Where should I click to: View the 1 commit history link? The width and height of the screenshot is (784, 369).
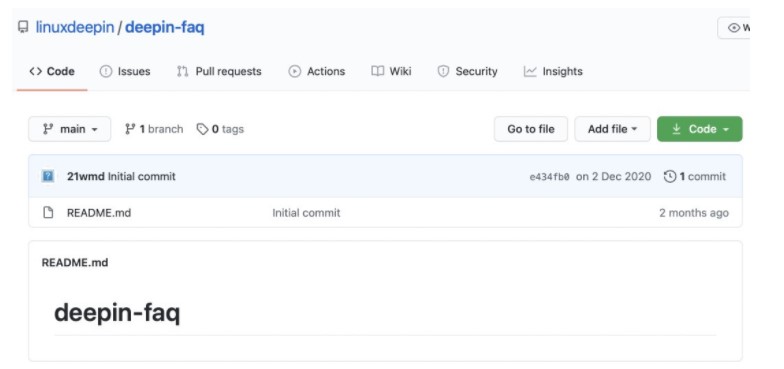tap(695, 176)
